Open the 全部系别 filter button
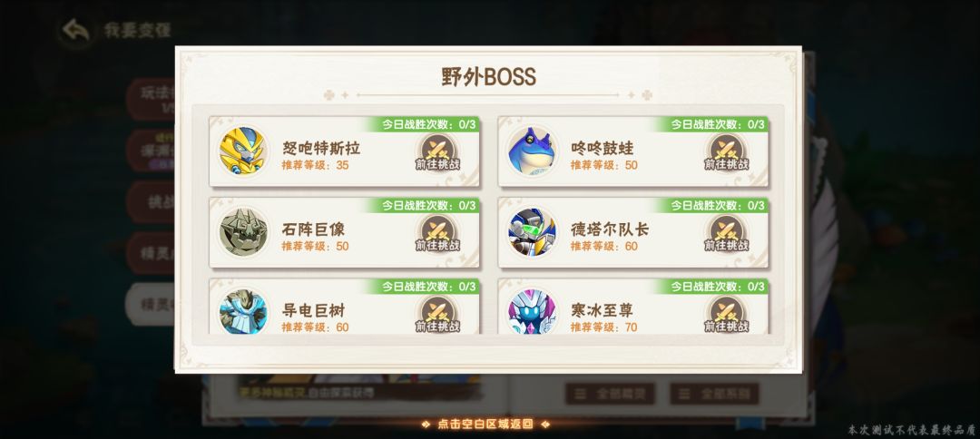Image resolution: width=980 pixels, height=439 pixels. pyautogui.click(x=714, y=394)
